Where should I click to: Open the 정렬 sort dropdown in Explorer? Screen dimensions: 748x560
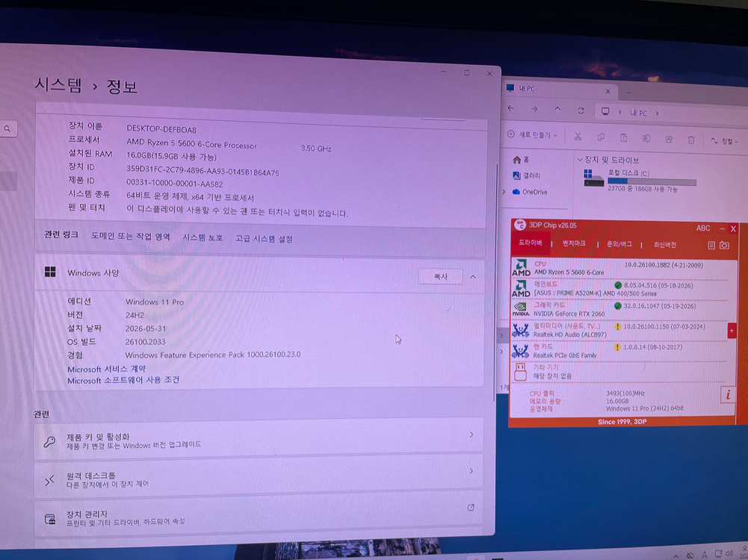[725, 142]
